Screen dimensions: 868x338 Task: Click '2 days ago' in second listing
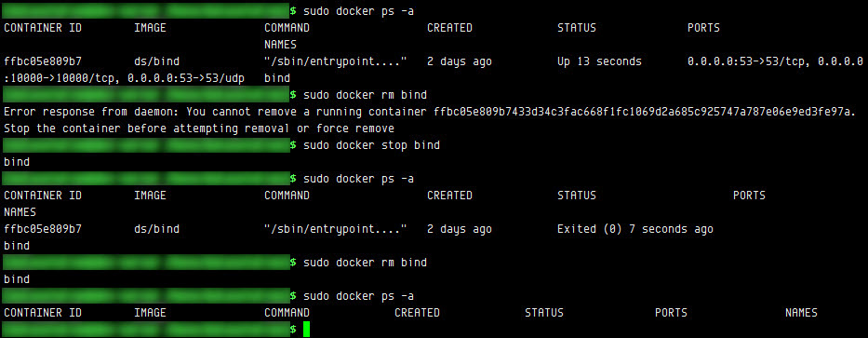(460, 229)
